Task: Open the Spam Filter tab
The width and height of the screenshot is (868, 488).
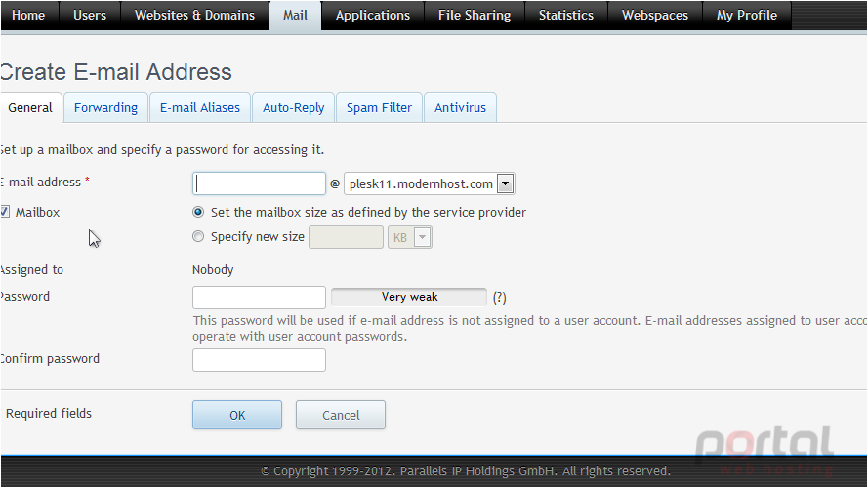Action: point(379,108)
